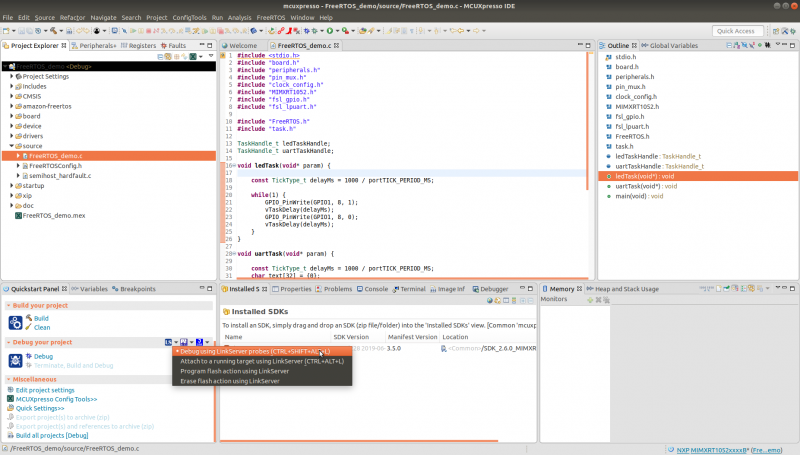800x455 pixels.
Task: Click the LS LinkServer debug icon
Action: pos(169,342)
